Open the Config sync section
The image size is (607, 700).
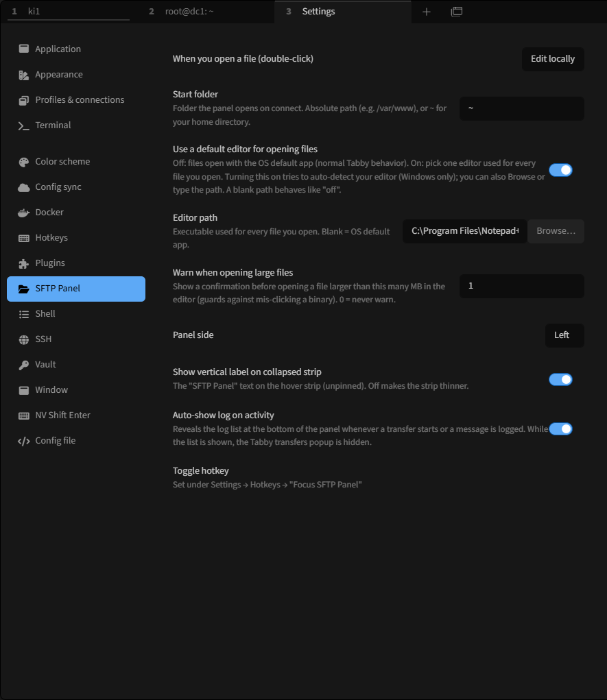76,187
